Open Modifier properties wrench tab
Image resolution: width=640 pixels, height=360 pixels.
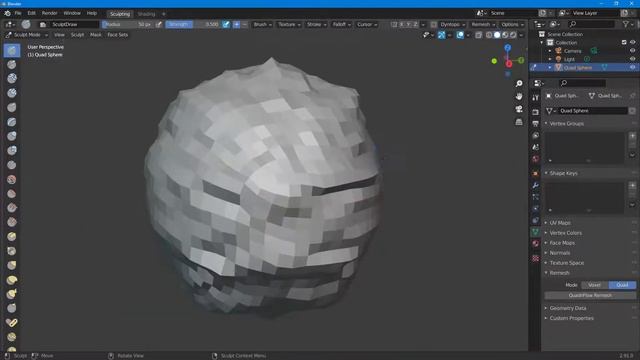[x=536, y=185]
